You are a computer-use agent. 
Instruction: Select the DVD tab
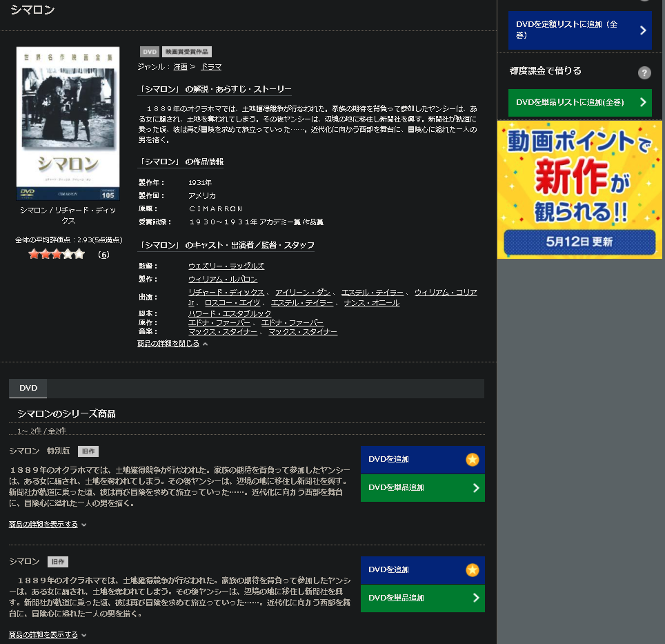coord(28,388)
